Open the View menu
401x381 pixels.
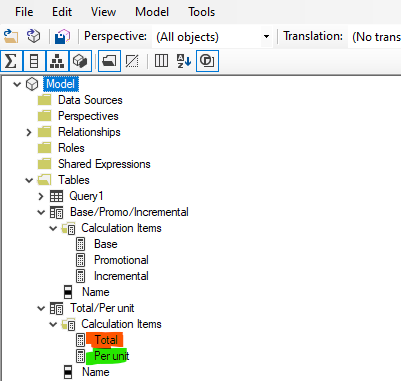(103, 12)
